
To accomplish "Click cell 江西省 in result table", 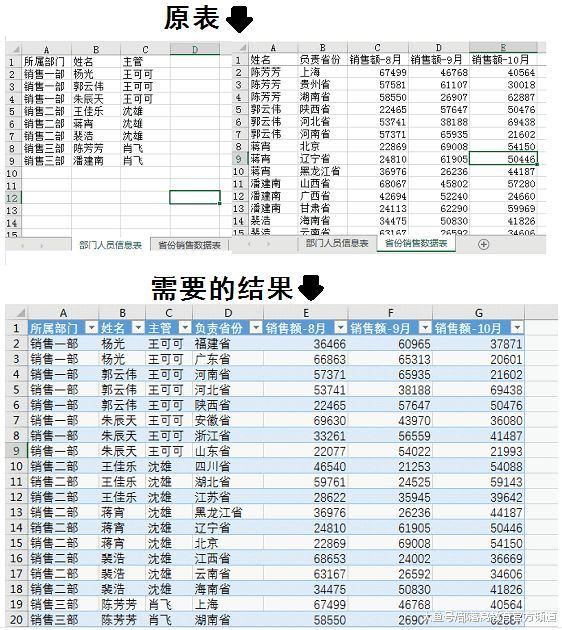I will (228, 558).
